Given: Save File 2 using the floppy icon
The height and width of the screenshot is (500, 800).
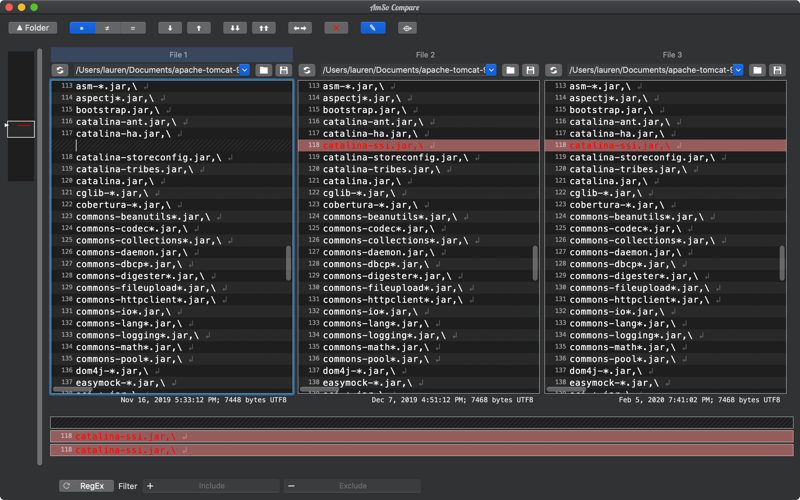Looking at the screenshot, I should pos(530,70).
